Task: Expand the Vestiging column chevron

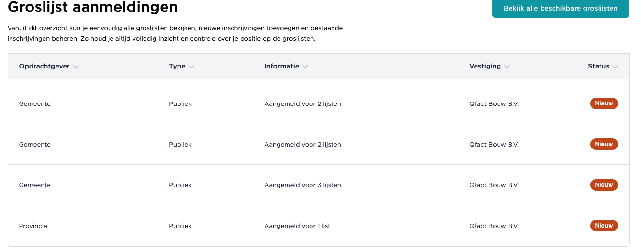Action: point(507,67)
